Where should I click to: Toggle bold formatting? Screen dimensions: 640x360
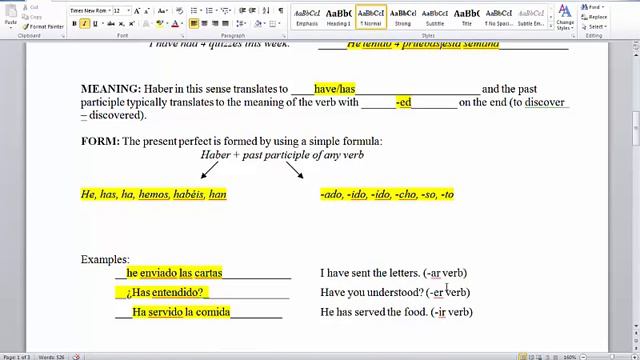(x=74, y=24)
